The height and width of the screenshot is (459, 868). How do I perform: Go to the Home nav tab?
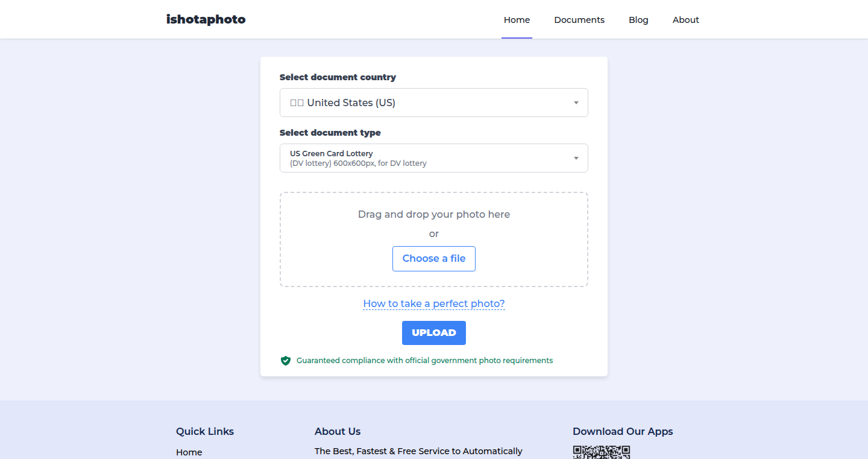(517, 20)
